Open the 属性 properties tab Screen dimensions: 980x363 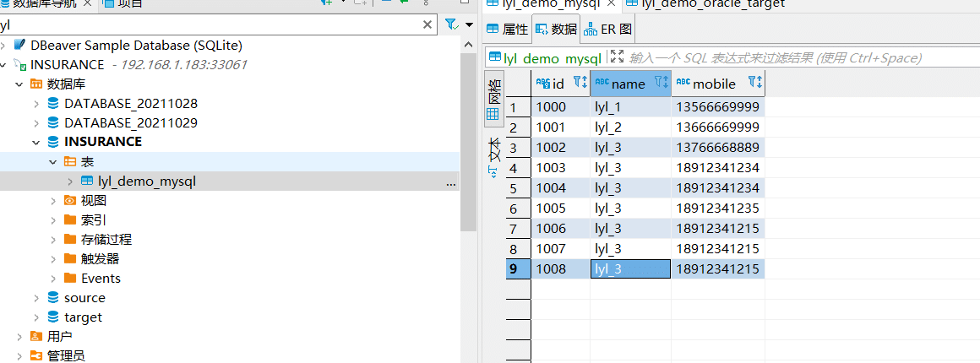[507, 29]
